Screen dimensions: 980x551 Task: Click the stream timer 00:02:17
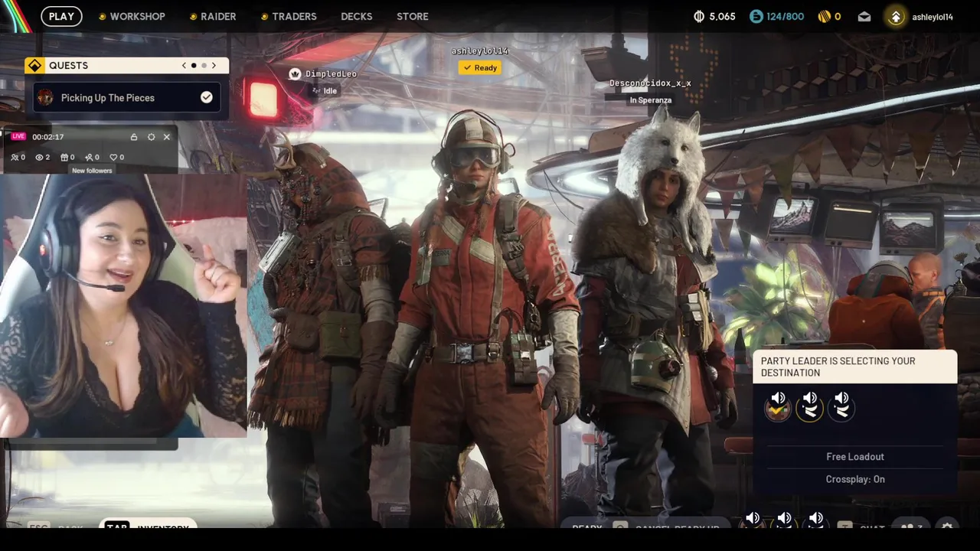coord(48,137)
